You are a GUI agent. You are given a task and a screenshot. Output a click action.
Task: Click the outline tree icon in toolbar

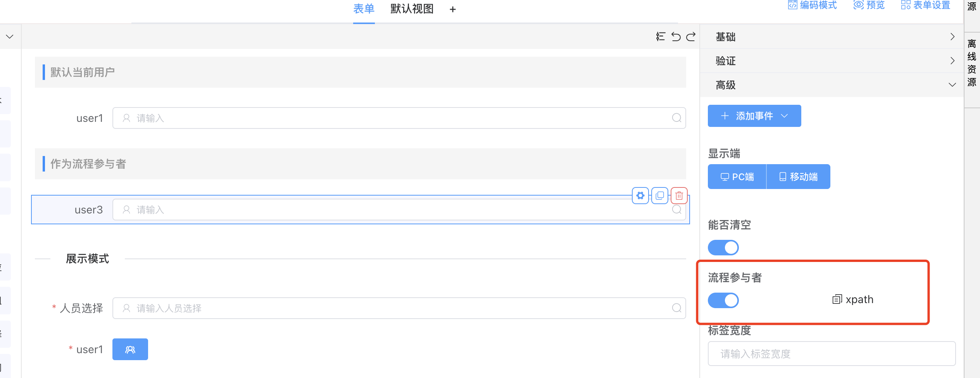click(x=661, y=36)
